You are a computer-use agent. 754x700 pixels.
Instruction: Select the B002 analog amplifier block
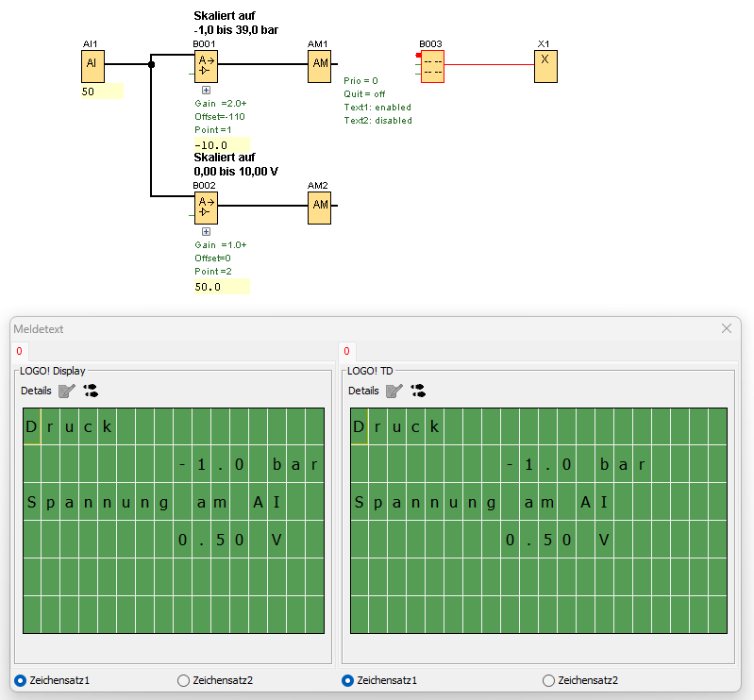(x=205, y=207)
